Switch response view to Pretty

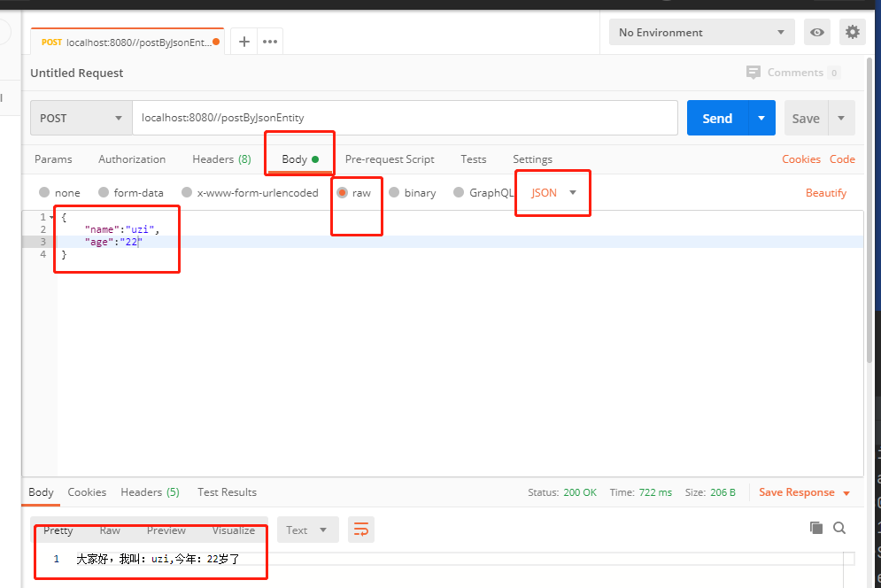click(x=58, y=530)
